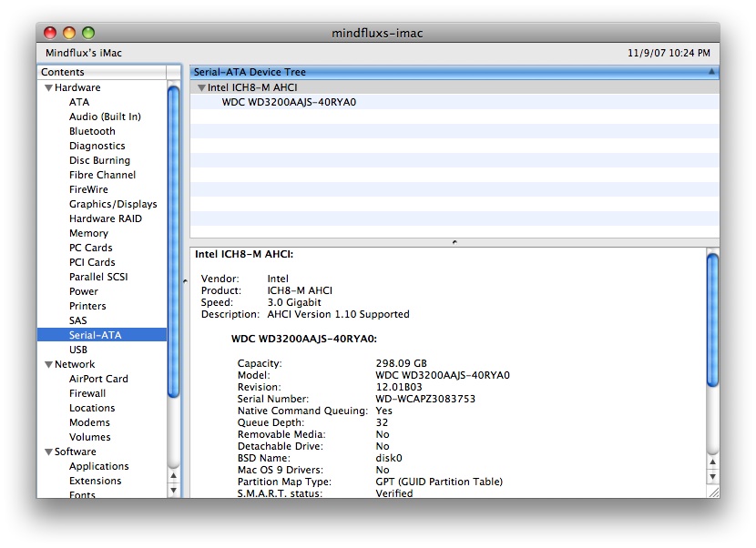The image size is (756, 548).
Task: Click the S.M.A.R.T. status Verified value
Action: (393, 493)
